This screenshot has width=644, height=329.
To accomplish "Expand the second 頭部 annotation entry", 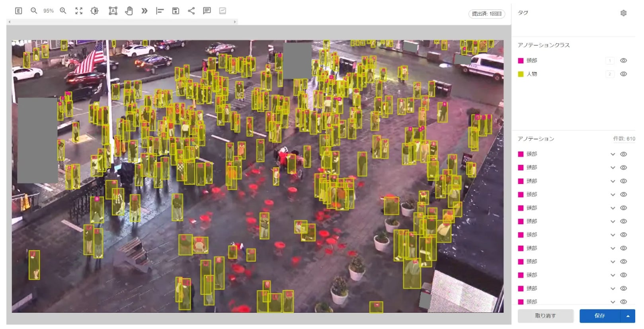I will tap(613, 168).
